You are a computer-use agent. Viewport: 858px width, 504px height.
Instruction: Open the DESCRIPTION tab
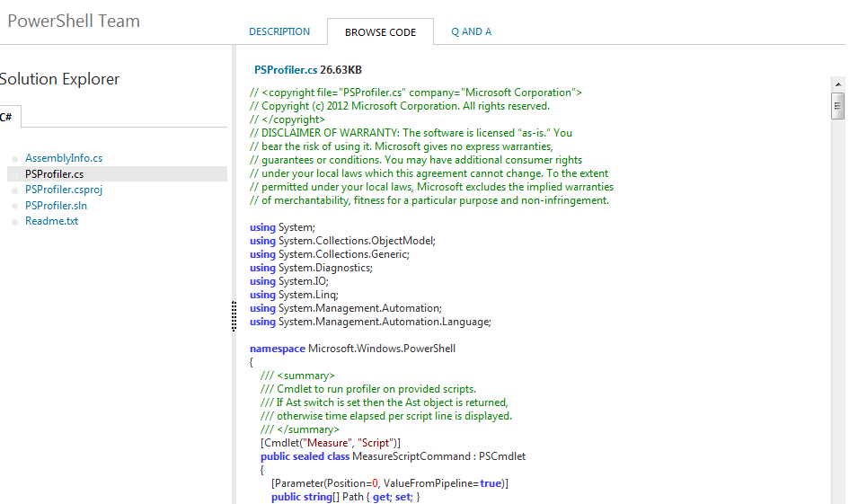click(x=279, y=31)
